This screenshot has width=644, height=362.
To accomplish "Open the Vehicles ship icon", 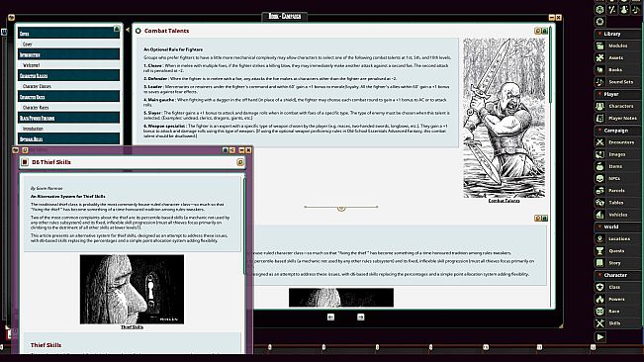I will 599,215.
